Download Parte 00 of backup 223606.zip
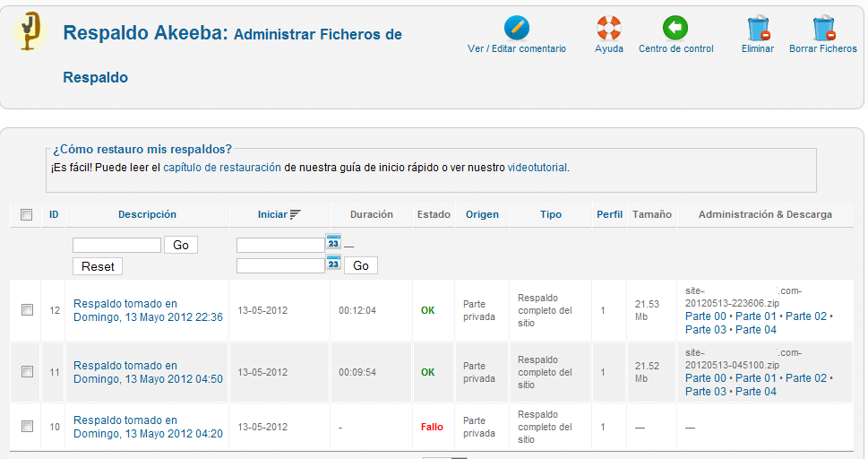 pos(705,316)
